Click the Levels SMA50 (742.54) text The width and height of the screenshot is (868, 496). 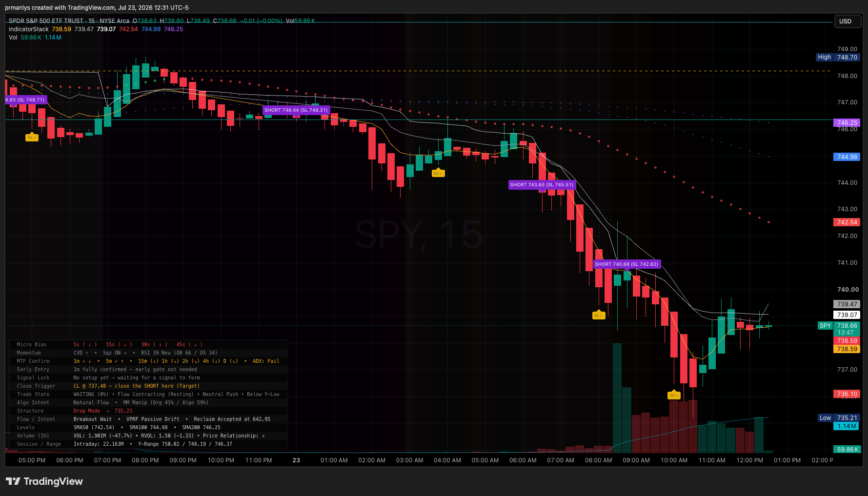(x=147, y=428)
